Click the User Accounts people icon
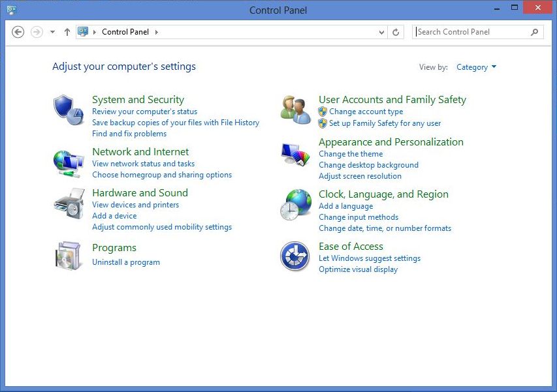This screenshot has height=392, width=557. point(296,110)
